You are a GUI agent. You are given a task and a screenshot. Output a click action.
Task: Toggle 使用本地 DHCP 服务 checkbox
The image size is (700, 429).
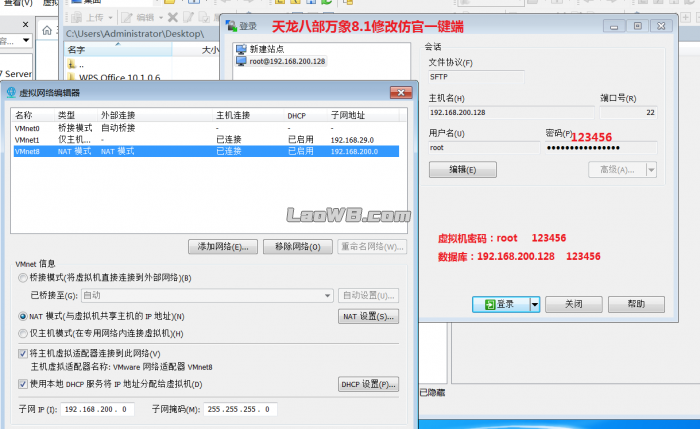tap(23, 384)
